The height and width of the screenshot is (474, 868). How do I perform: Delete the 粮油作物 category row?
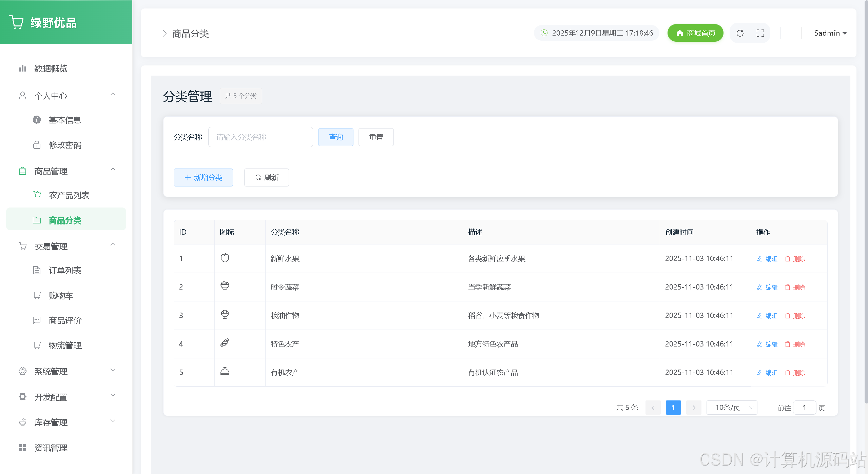[795, 316]
